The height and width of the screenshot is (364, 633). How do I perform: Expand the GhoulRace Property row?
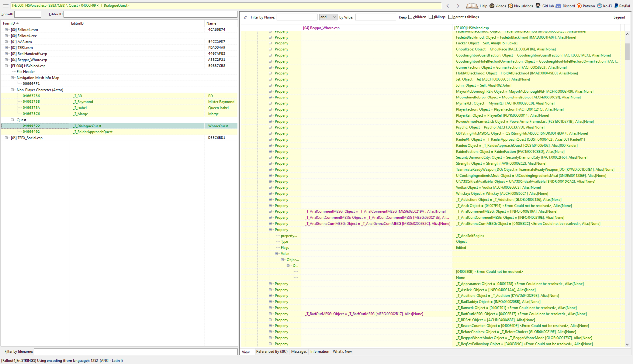[x=270, y=49]
